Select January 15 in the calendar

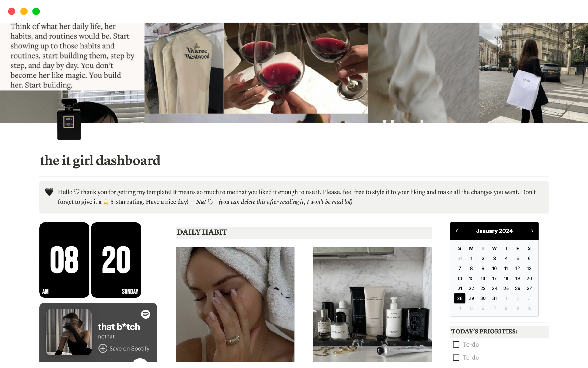click(471, 278)
